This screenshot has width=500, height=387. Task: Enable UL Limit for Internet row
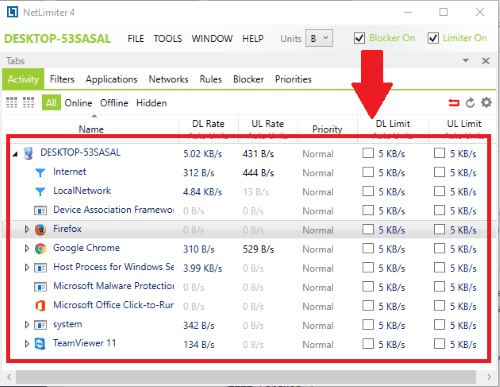(439, 172)
